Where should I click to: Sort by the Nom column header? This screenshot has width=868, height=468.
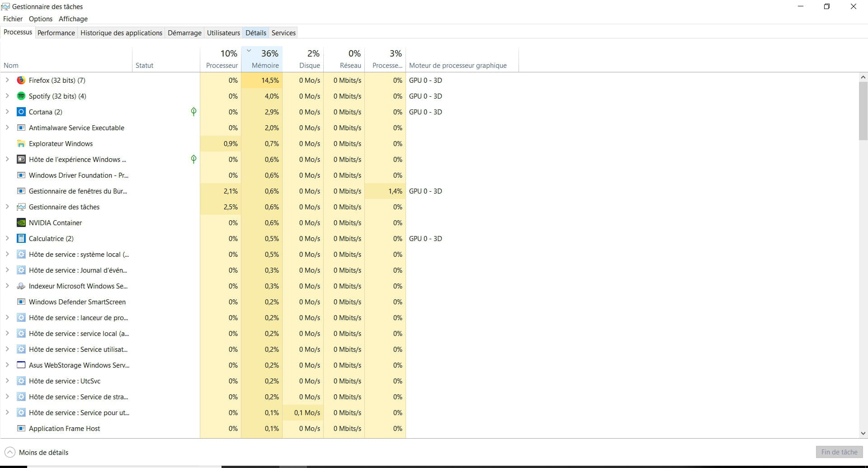(66, 59)
